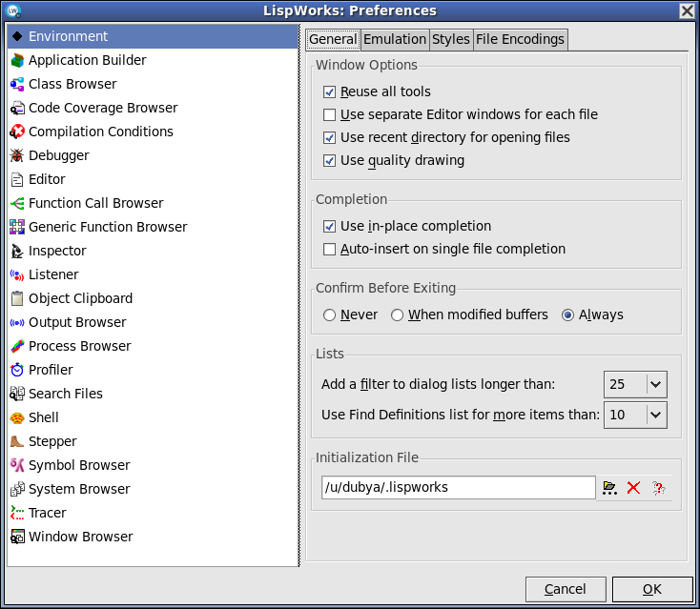Viewport: 700px width, 609px height.
Task: Click the initialization file path field
Action: (x=458, y=487)
